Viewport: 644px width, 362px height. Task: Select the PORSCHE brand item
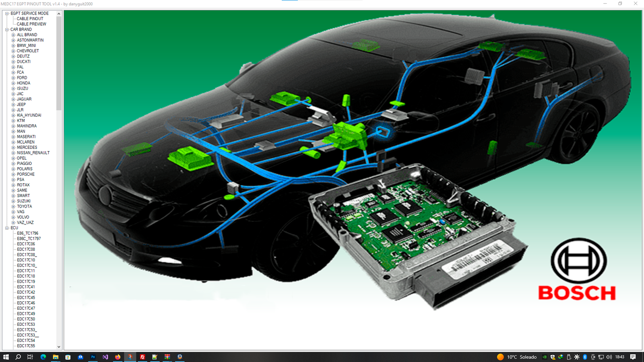click(x=25, y=174)
